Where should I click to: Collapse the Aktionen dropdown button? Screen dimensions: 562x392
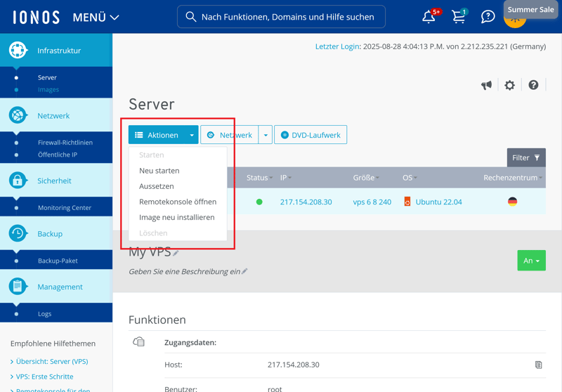tap(163, 135)
